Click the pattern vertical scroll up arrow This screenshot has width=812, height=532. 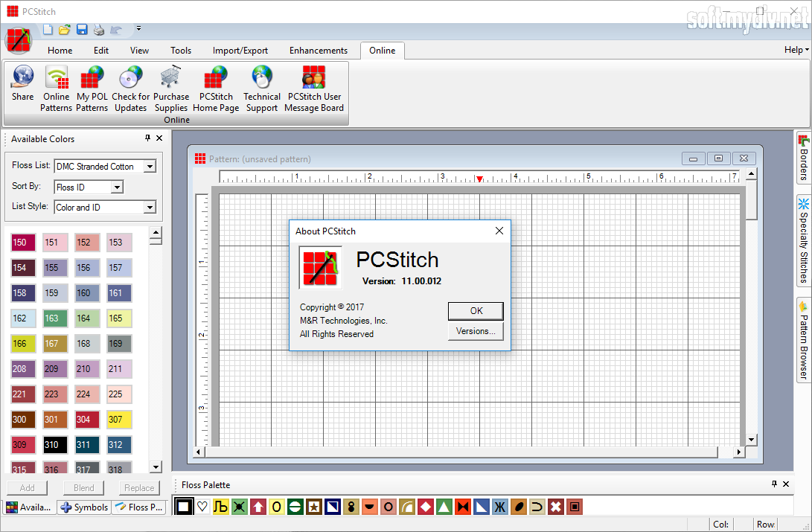point(752,174)
